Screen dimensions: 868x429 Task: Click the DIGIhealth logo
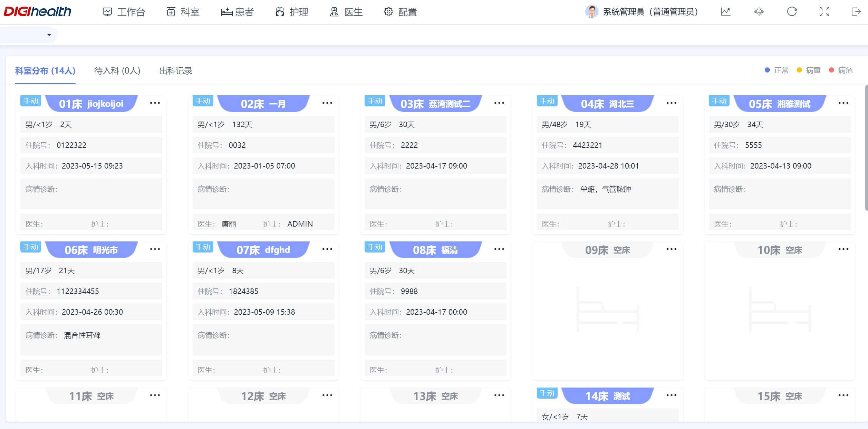tap(37, 12)
